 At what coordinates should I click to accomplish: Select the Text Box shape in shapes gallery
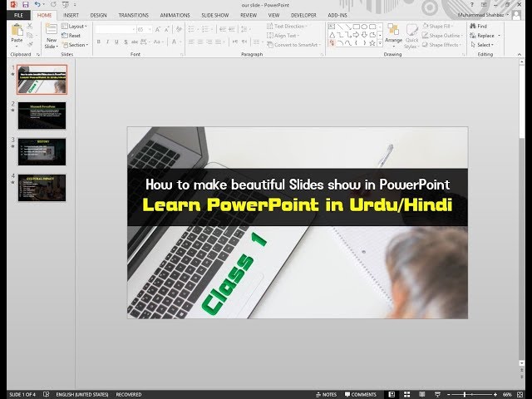pyautogui.click(x=332, y=27)
